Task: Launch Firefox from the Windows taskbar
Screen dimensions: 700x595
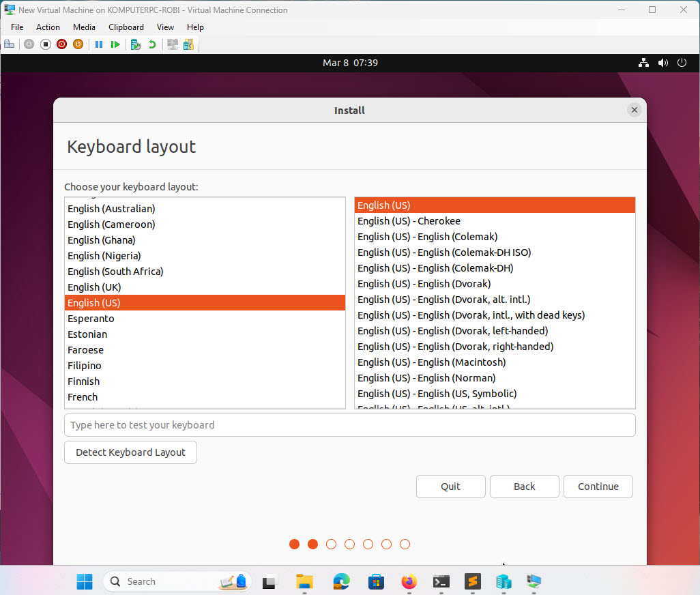Action: (x=408, y=582)
